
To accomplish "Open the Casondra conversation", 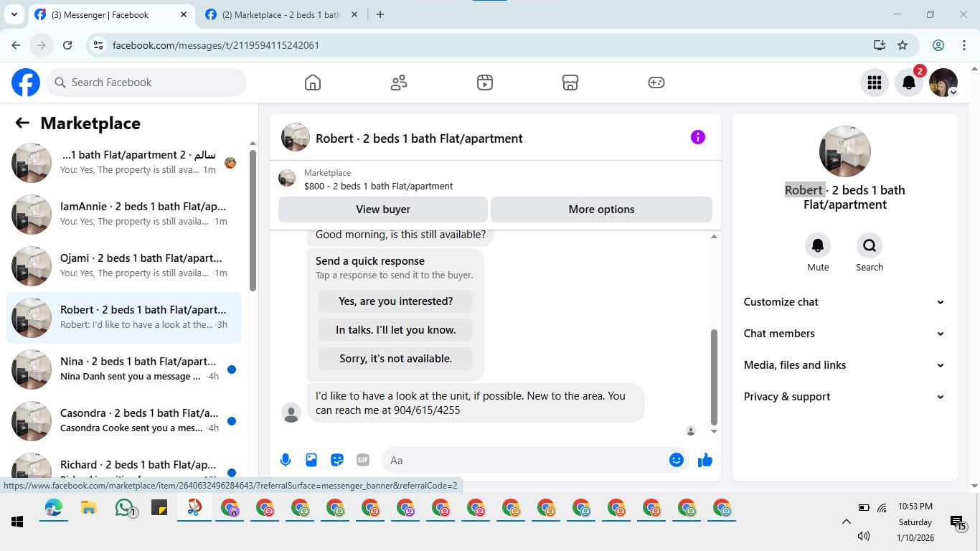I will pos(123,421).
